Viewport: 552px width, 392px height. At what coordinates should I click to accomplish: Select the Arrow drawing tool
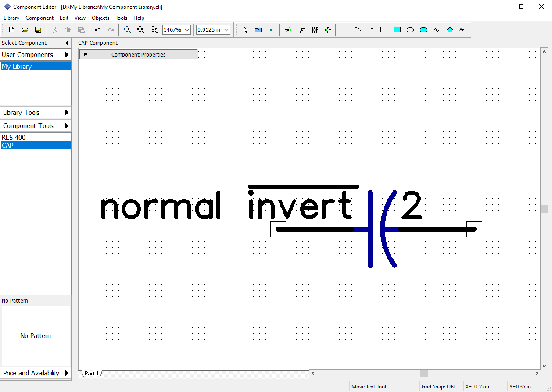click(x=371, y=30)
